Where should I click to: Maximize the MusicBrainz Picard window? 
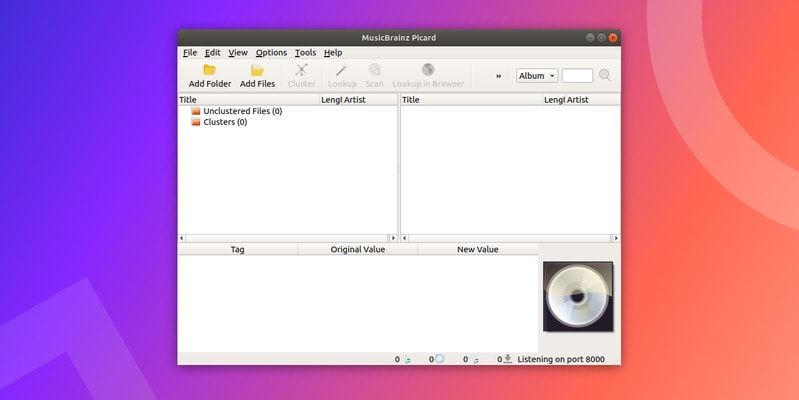601,38
